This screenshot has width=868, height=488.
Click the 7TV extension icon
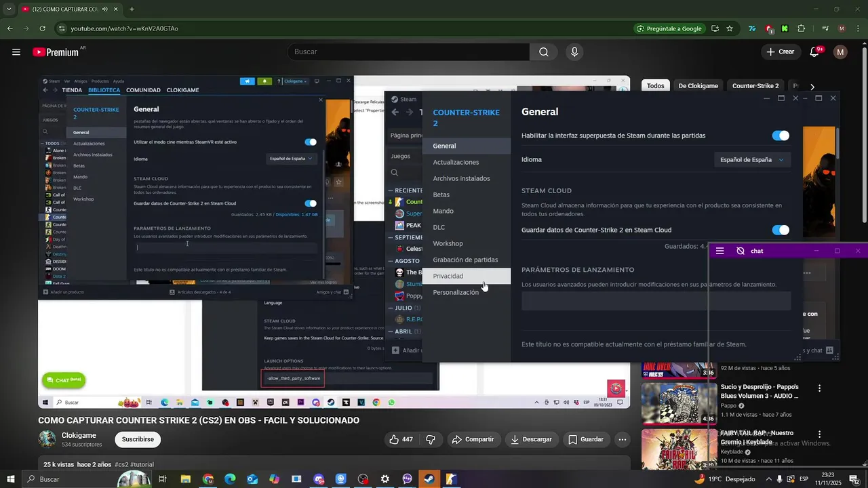click(752, 28)
